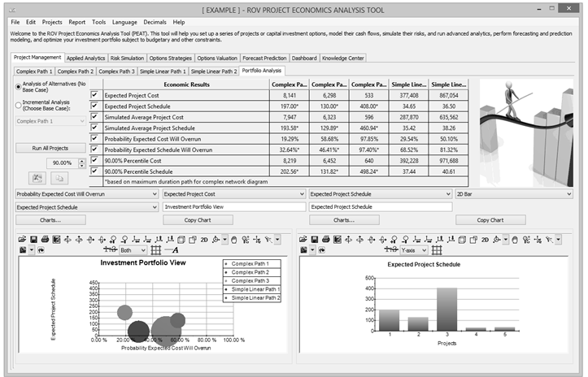Click the Simple Linear Path 2 legend entry

[x=251, y=298]
